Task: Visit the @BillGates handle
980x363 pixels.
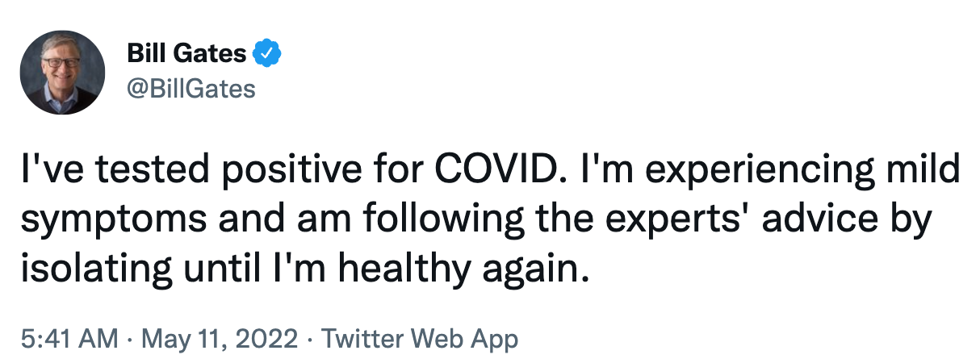Action: coord(191,88)
